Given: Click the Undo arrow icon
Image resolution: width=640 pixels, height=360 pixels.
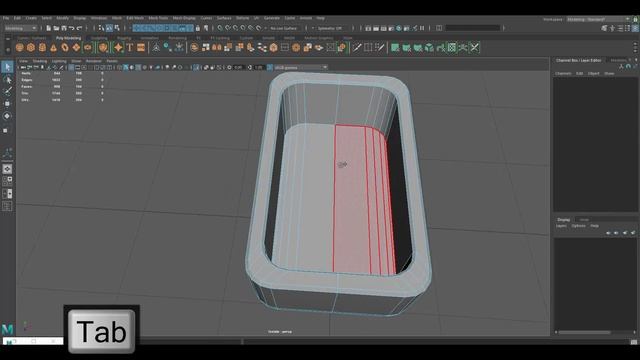Looking at the screenshot, I should 71,28.
